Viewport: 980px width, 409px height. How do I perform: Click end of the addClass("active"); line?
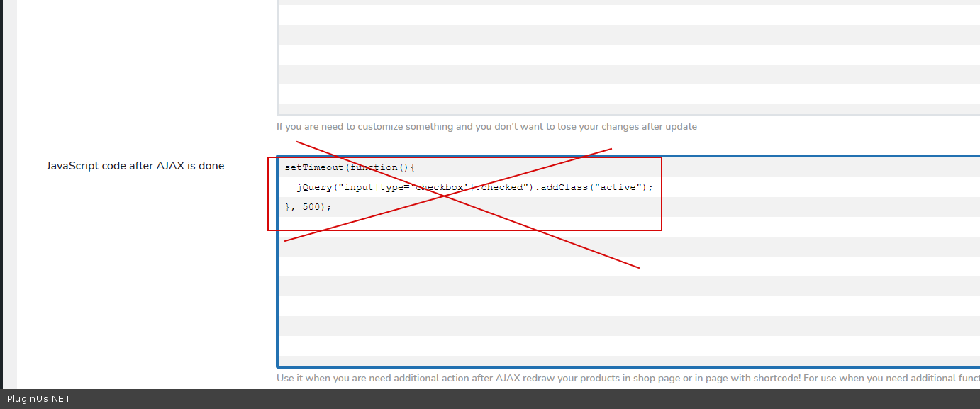point(653,187)
